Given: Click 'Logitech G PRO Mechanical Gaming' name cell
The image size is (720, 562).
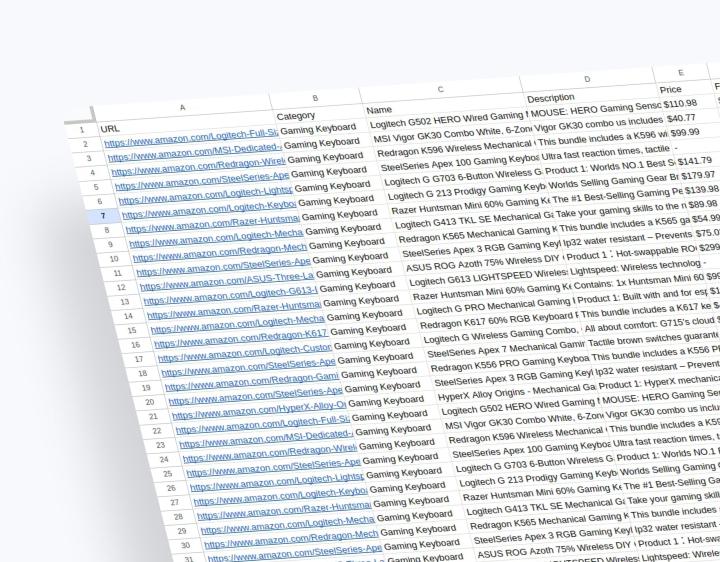Looking at the screenshot, I should [496, 306].
